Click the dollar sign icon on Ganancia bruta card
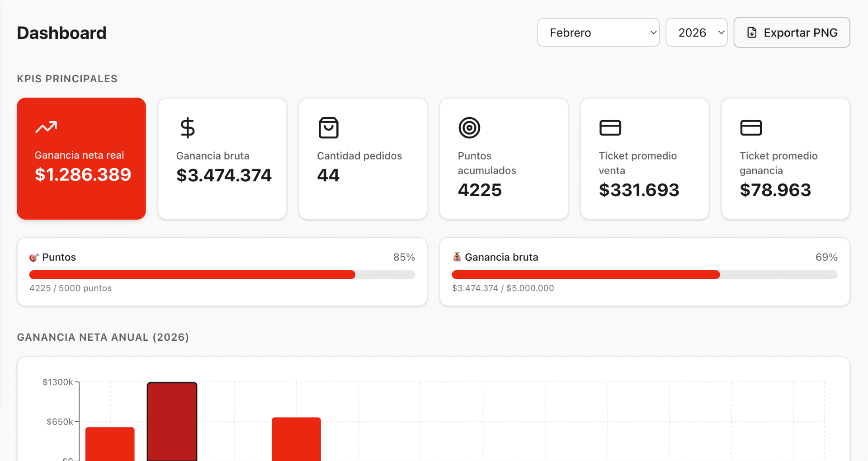 point(187,128)
